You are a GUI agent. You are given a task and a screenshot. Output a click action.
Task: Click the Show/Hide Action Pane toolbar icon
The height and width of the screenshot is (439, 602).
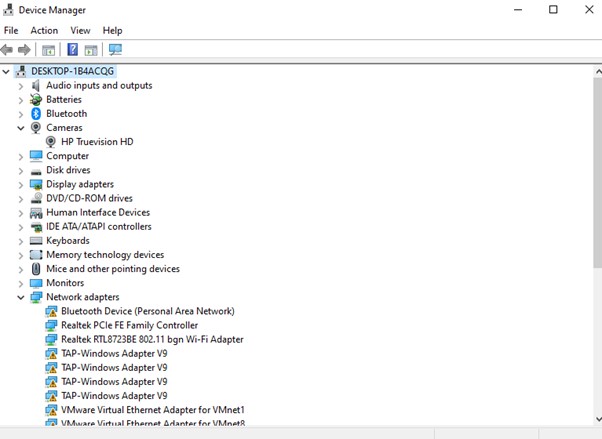click(91, 50)
